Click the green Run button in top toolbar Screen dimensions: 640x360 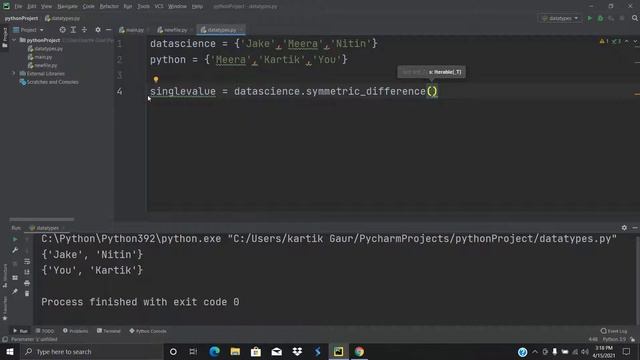590,18
